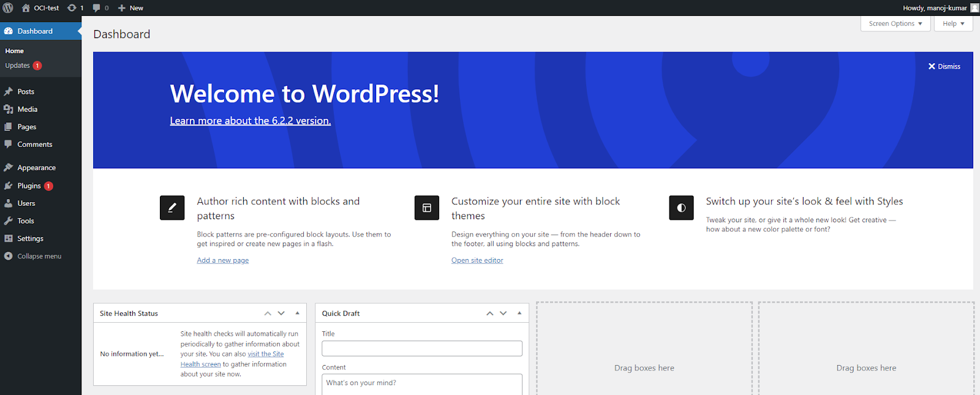The height and width of the screenshot is (395, 980).
Task: Open the WordPress logo menu
Action: point(8,8)
